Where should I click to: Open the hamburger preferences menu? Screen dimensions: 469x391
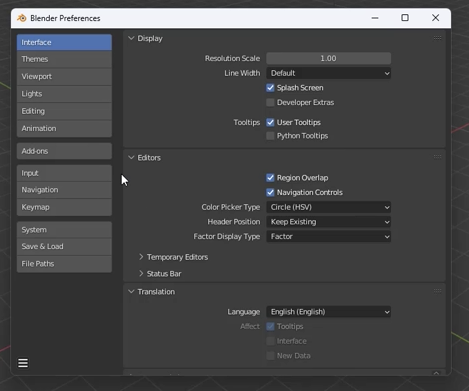[23, 363]
